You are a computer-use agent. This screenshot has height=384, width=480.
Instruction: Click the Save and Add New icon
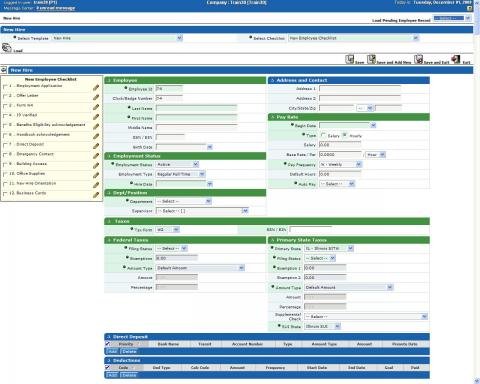click(371, 59)
